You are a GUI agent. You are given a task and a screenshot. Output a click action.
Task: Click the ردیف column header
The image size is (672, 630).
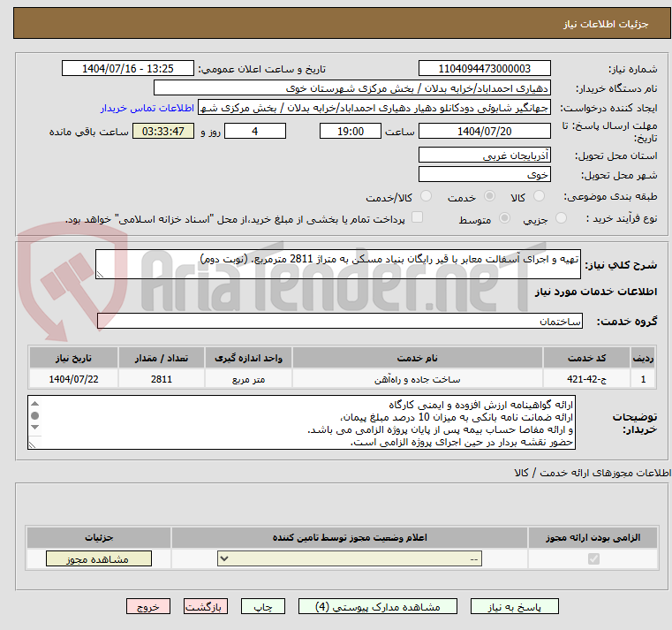tap(643, 358)
